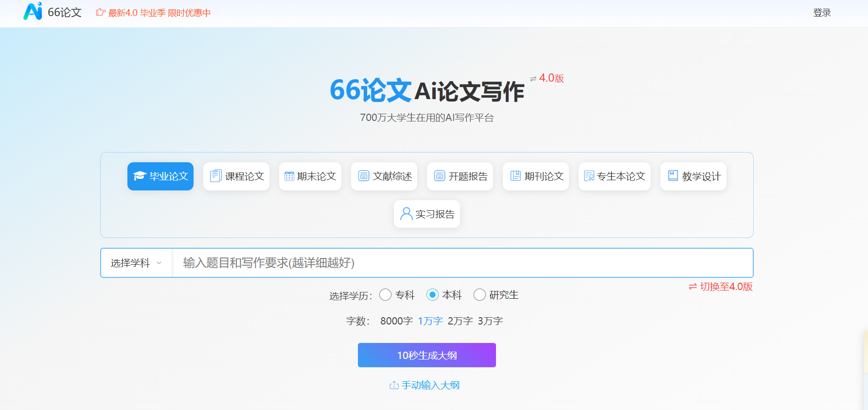The height and width of the screenshot is (410, 868).
Task: Click the calendar icon beside 期末论文
Action: tap(289, 176)
